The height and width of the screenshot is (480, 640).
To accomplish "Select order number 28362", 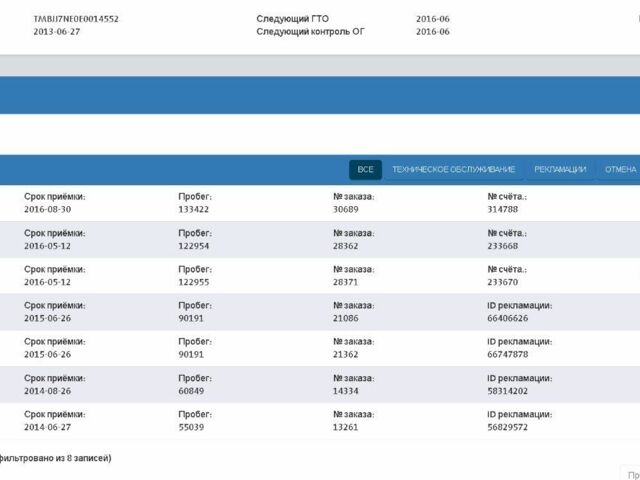I will pos(346,245).
